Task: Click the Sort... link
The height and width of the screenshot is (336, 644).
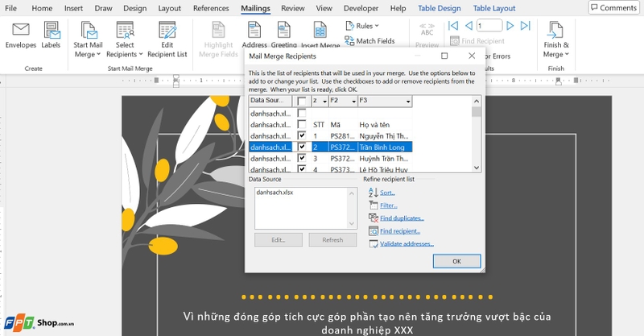Action: (387, 193)
